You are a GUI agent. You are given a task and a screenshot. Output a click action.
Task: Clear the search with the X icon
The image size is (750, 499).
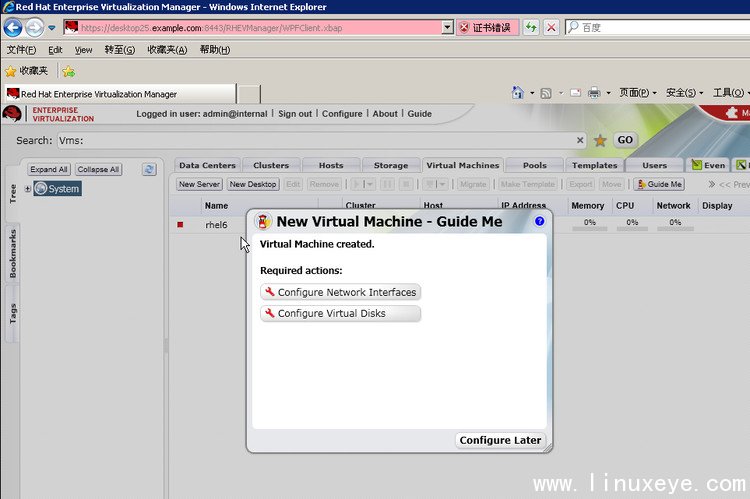580,140
